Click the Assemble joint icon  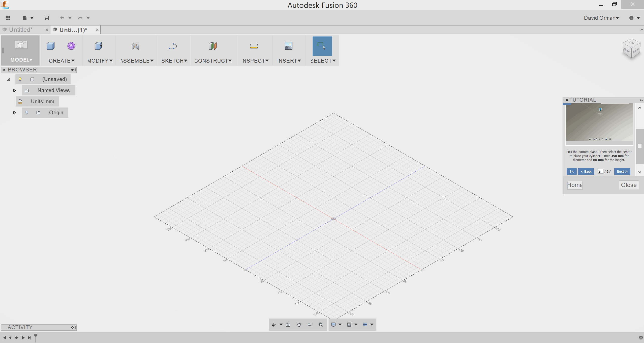pyautogui.click(x=136, y=46)
